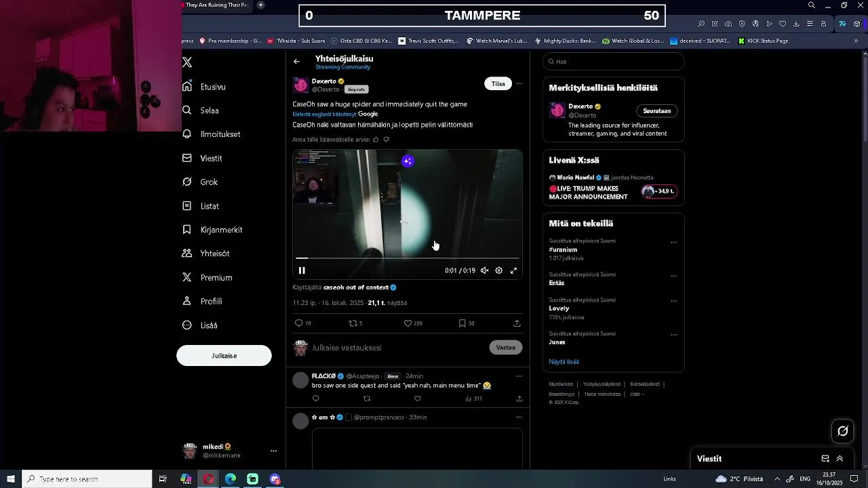Click the Windows taskbar search box
This screenshot has height=488, width=868.
point(87,479)
